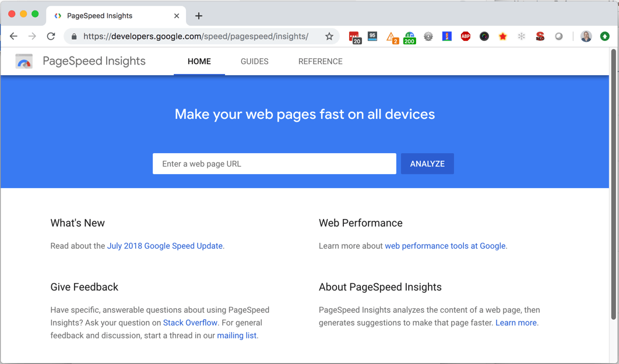
Task: Click the web page URL input field
Action: pos(274,164)
